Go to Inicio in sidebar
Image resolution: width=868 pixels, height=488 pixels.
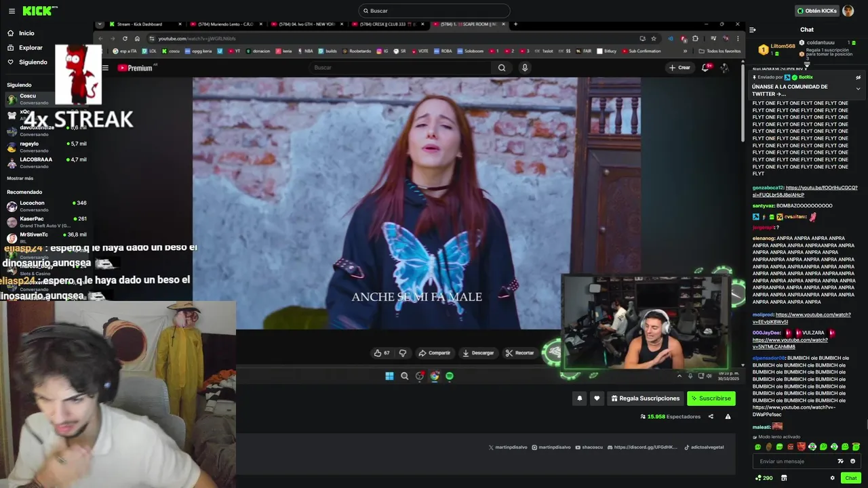tap(26, 33)
